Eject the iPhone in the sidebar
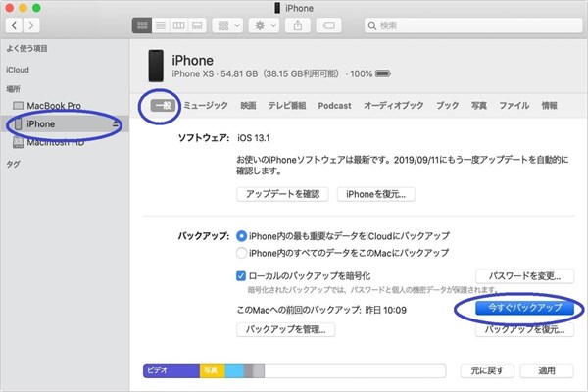This screenshot has width=588, height=392. pos(116,124)
